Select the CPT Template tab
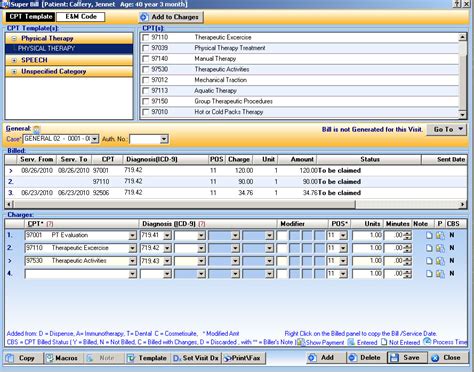474x372 pixels. (31, 17)
